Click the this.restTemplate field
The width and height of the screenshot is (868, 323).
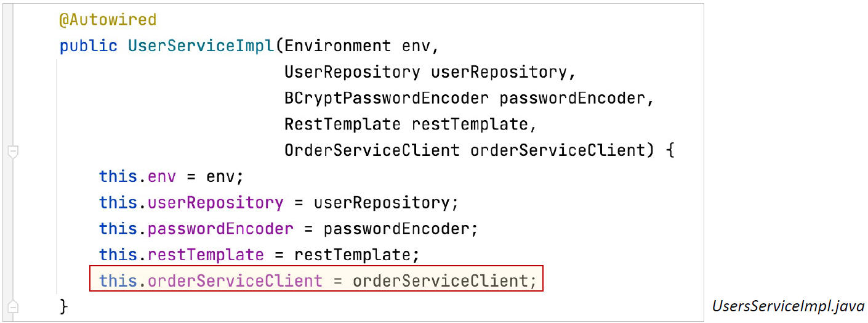click(182, 255)
